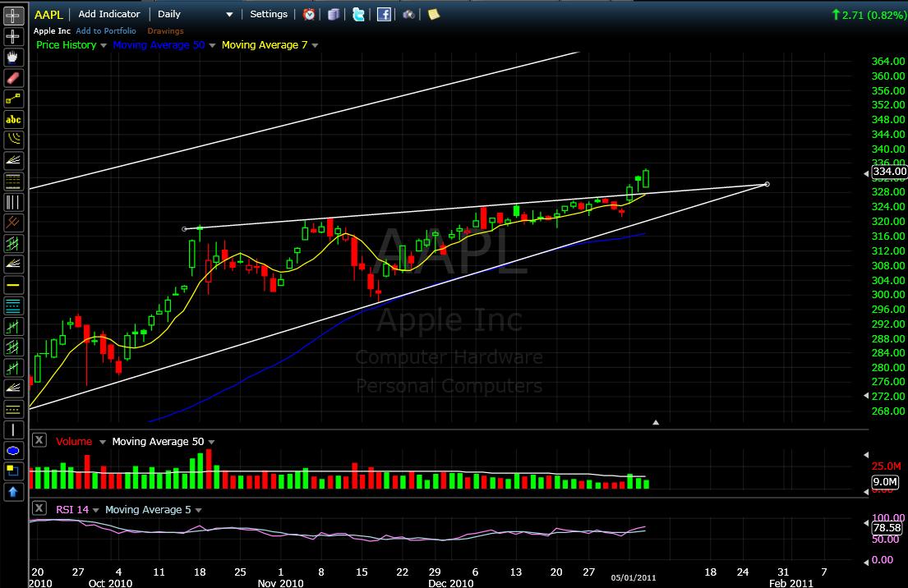The height and width of the screenshot is (588, 908).
Task: Click the Add to Portfolio link
Action: tap(106, 30)
